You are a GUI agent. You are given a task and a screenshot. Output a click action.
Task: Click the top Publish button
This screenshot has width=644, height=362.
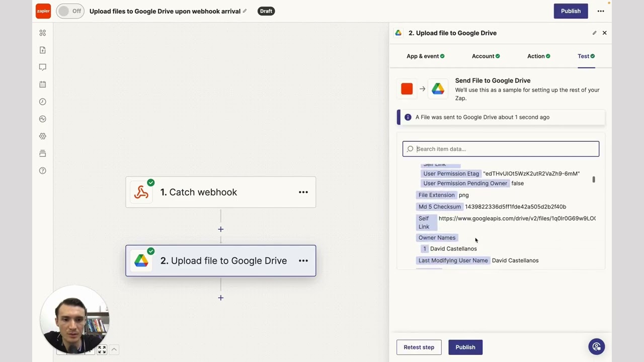[x=571, y=11]
